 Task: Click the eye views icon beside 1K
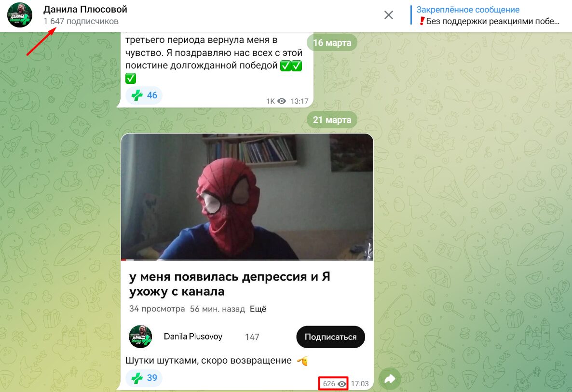(282, 101)
